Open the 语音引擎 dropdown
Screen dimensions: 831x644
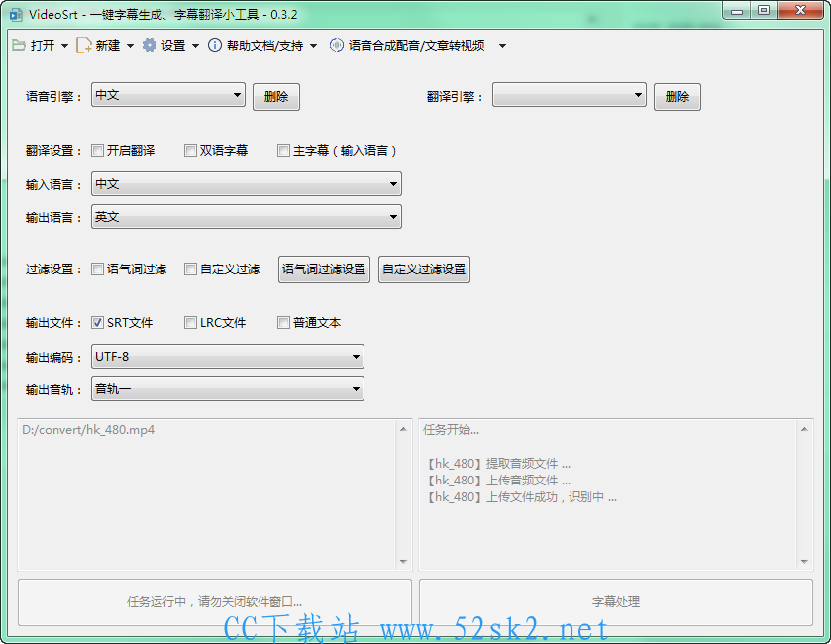tap(168, 95)
